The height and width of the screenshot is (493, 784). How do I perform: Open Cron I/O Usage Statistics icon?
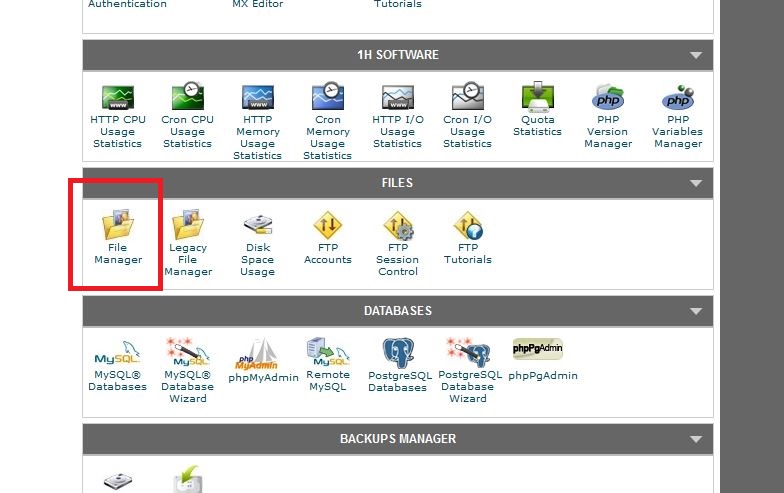[x=468, y=96]
